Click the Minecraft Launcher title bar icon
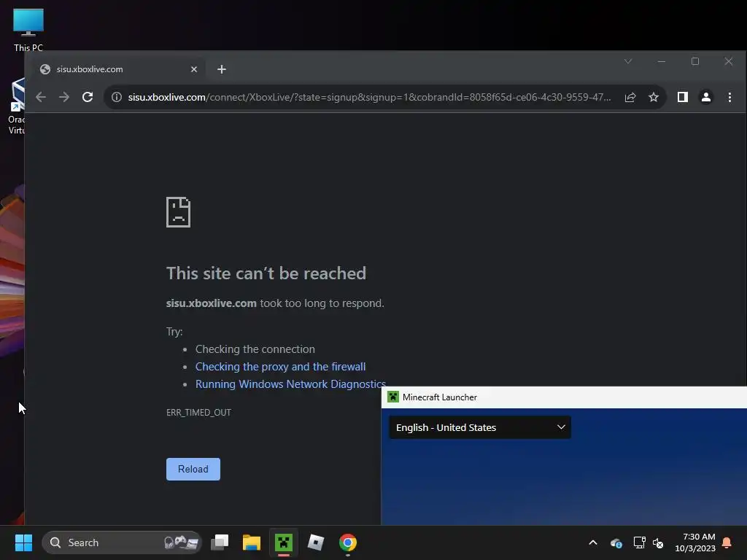 pyautogui.click(x=393, y=397)
